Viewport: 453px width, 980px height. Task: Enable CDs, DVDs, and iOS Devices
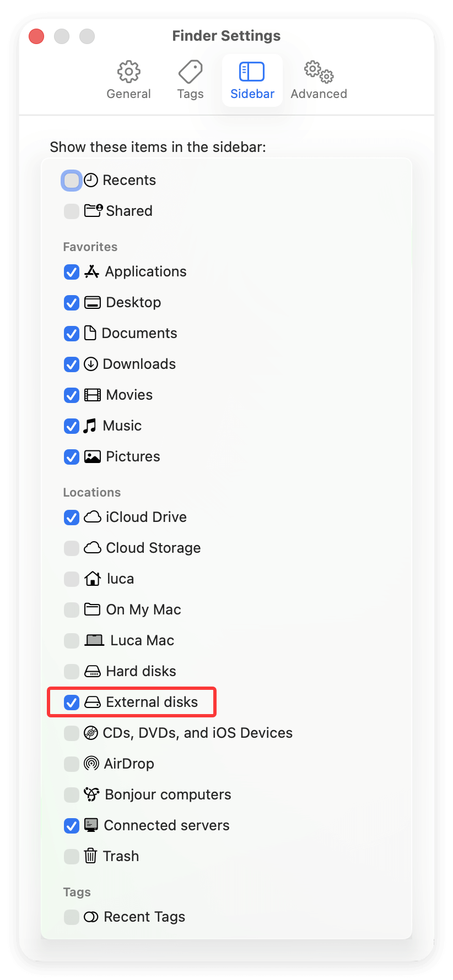coord(71,733)
